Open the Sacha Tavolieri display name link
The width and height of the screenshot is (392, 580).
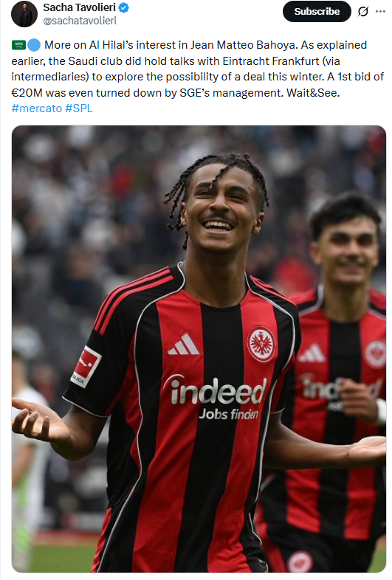coord(79,7)
